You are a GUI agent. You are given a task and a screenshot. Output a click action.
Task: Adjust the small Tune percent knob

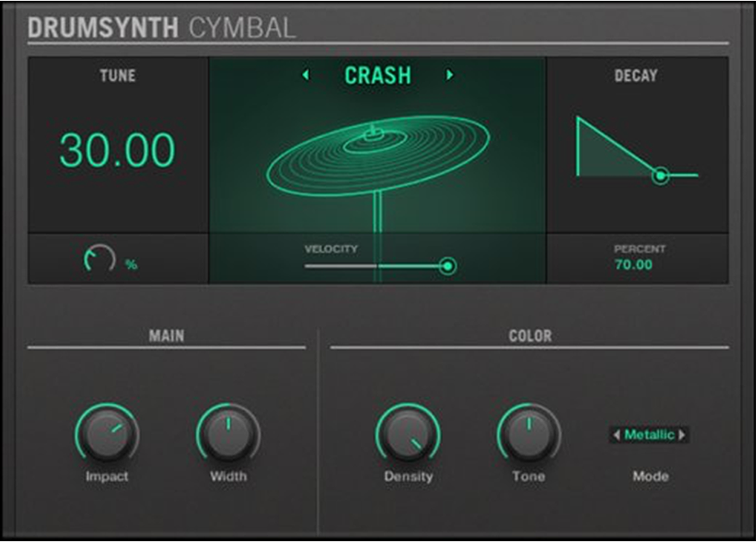tap(100, 259)
